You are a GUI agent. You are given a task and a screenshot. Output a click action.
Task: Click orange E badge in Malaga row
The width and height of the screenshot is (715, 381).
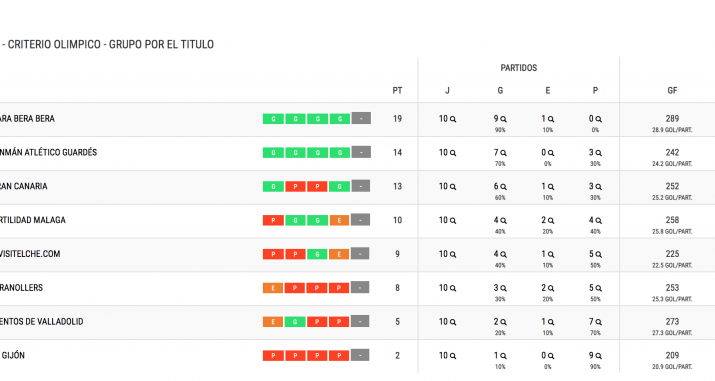339,220
